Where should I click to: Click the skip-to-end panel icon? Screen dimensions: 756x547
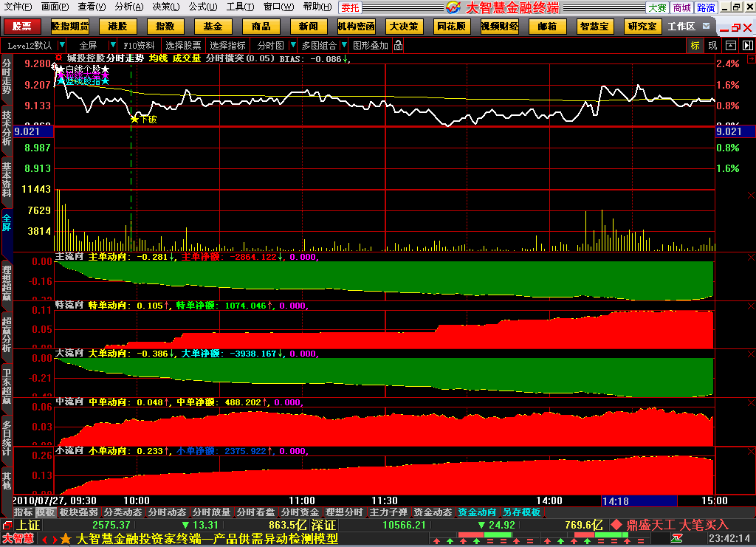pyautogui.click(x=747, y=45)
